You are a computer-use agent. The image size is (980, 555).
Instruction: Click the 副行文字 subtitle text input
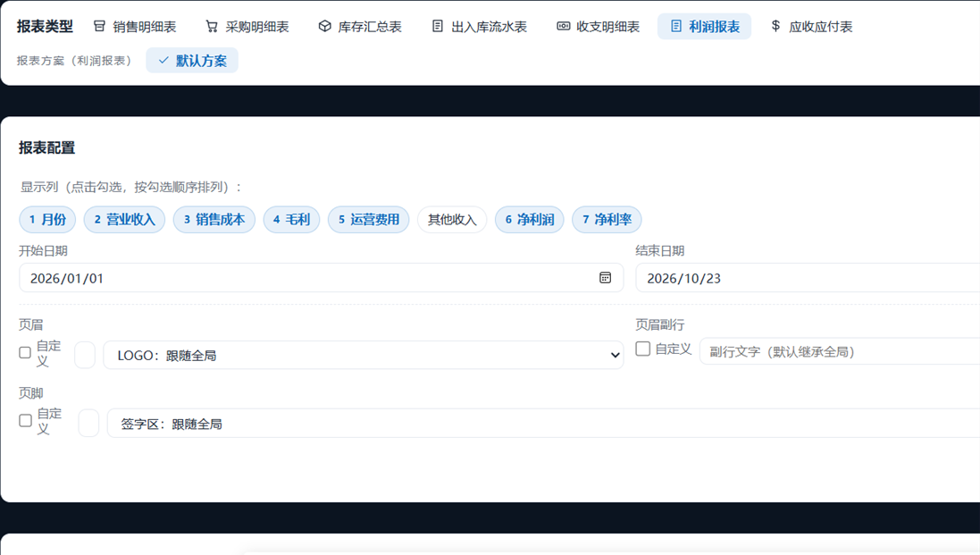(x=840, y=351)
